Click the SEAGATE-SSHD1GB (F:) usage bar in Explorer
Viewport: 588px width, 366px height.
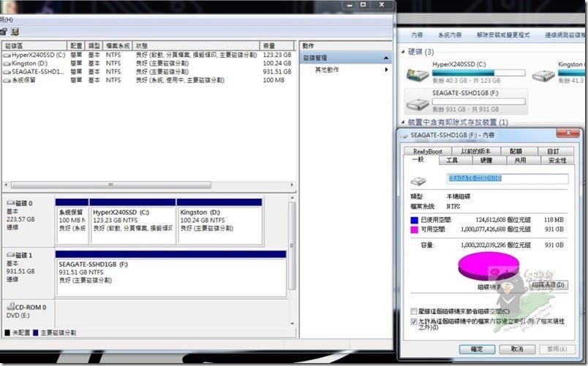point(478,102)
